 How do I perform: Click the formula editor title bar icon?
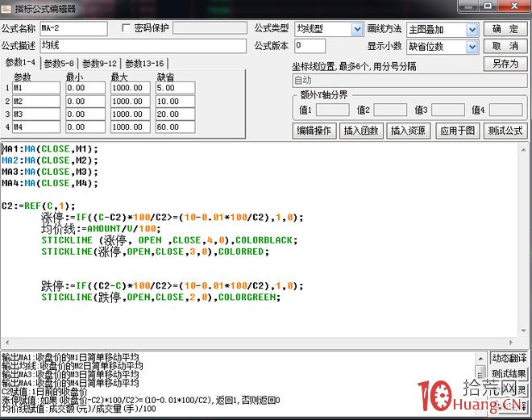8,8
